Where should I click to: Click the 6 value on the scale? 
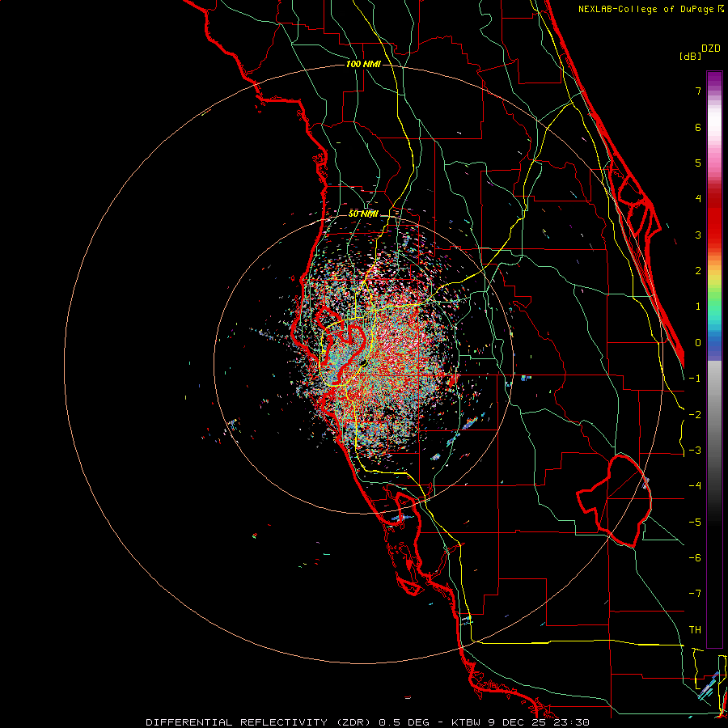698,127
